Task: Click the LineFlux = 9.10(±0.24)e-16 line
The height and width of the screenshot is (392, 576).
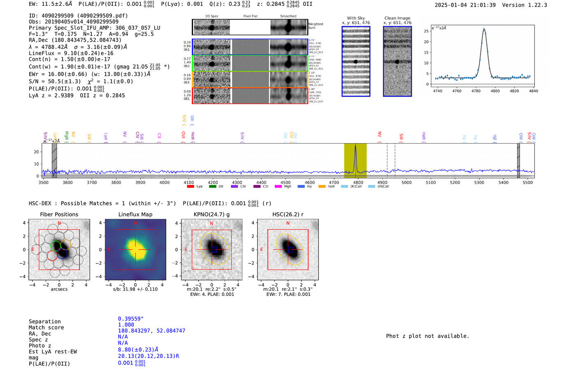Action: (71, 53)
